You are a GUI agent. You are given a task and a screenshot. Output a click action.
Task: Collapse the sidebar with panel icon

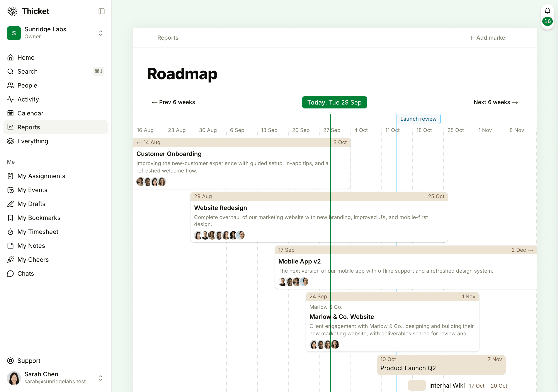(101, 11)
